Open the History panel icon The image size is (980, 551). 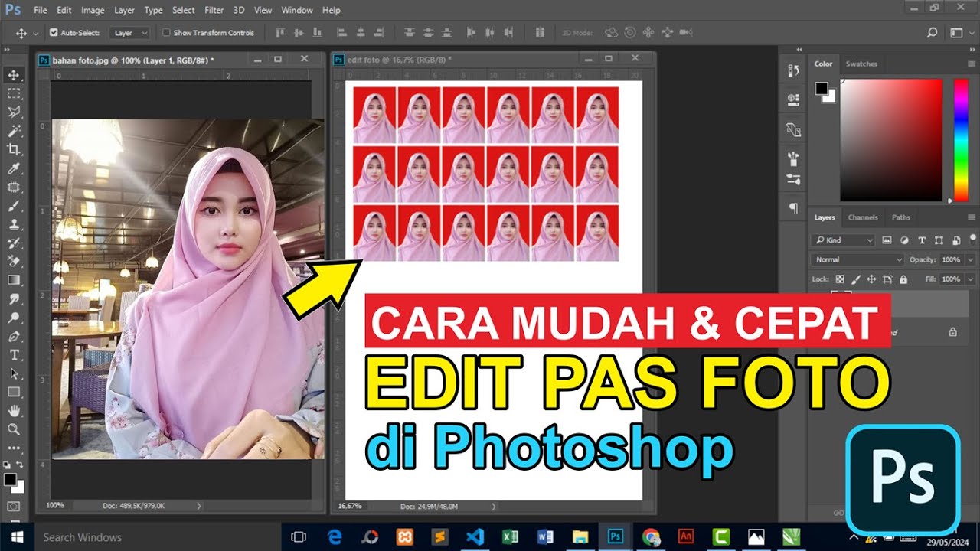793,70
